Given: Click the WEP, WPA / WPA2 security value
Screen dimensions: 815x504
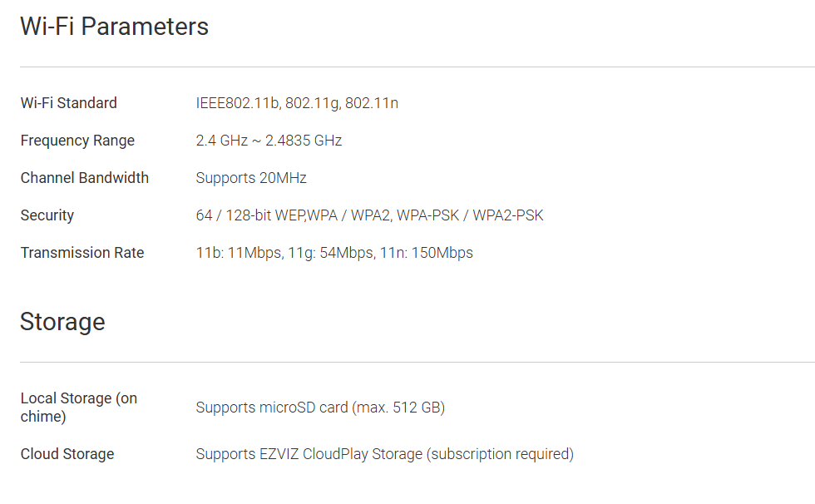Looking at the screenshot, I should (x=312, y=215).
